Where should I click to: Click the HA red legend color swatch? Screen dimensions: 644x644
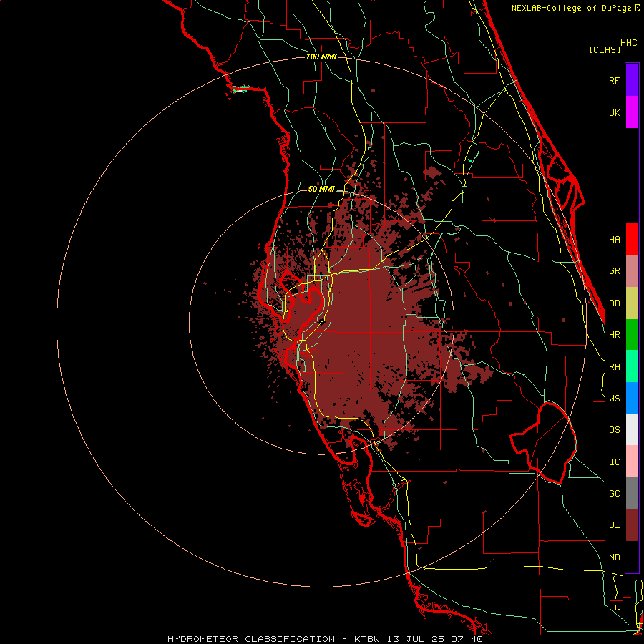(x=632, y=239)
